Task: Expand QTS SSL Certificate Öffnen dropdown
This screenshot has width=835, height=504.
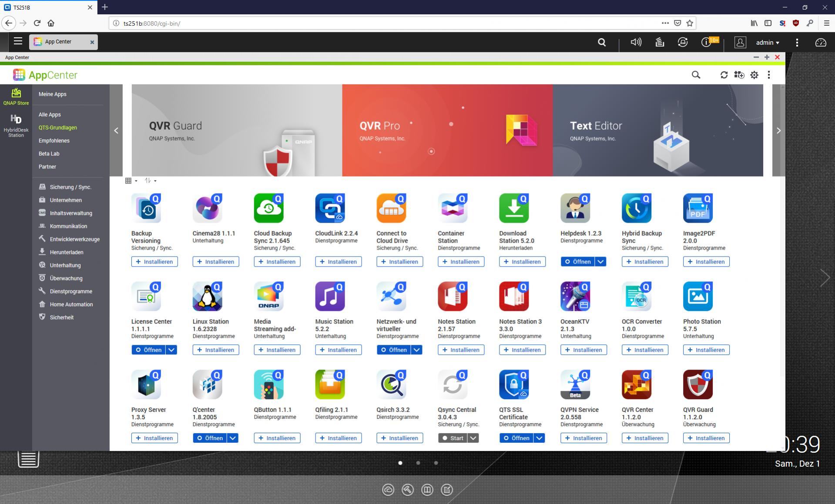Action: (x=539, y=438)
